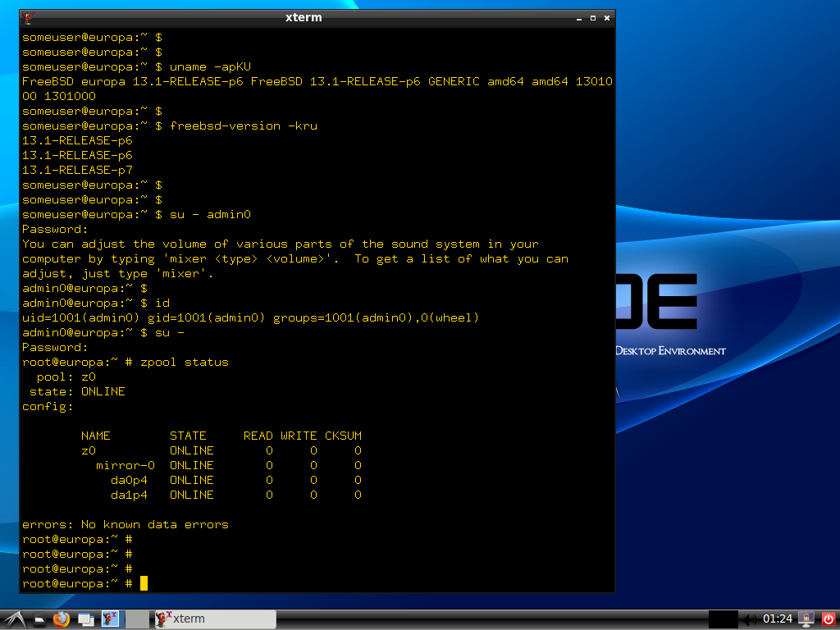
Task: Switch to the first desktop in the pager
Action: (110, 619)
